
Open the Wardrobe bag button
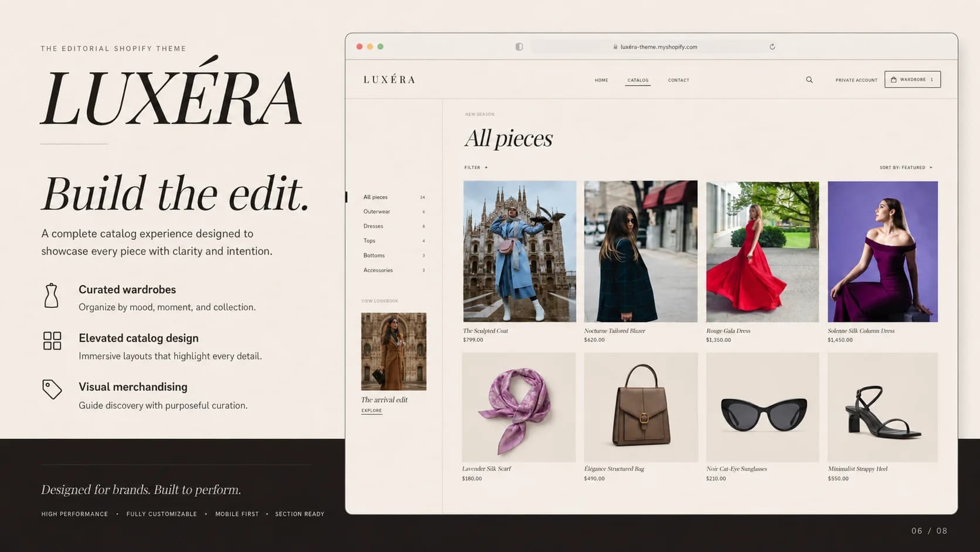pyautogui.click(x=913, y=79)
